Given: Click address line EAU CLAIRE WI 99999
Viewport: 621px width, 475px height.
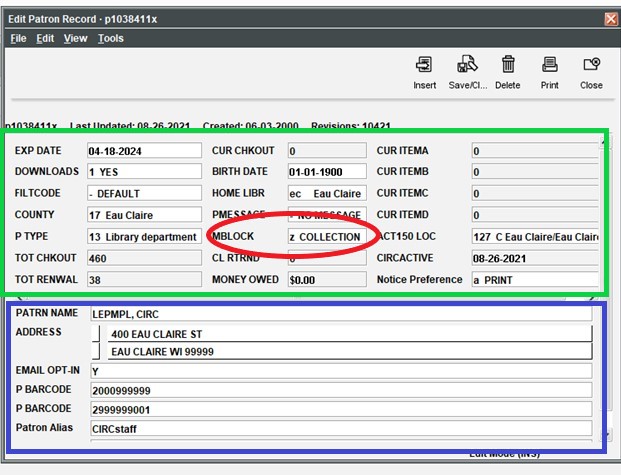Looking at the screenshot, I should click(x=350, y=351).
